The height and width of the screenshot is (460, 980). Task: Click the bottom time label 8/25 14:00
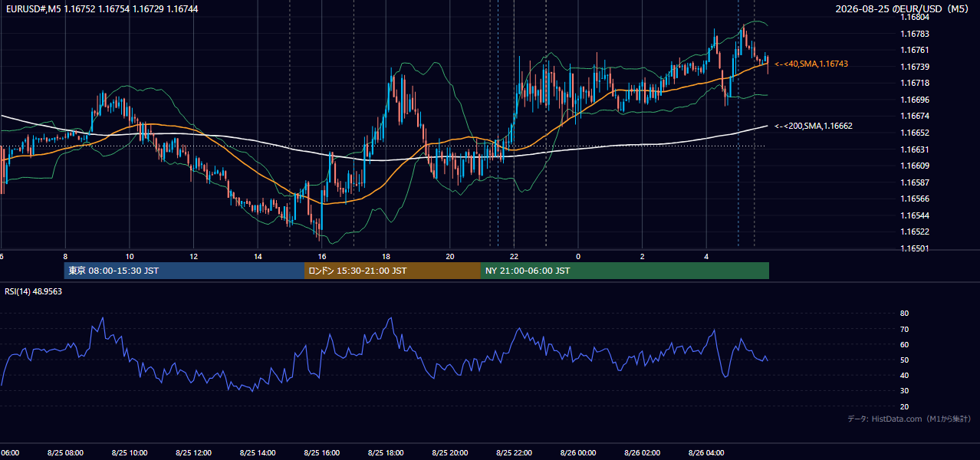pos(258,453)
